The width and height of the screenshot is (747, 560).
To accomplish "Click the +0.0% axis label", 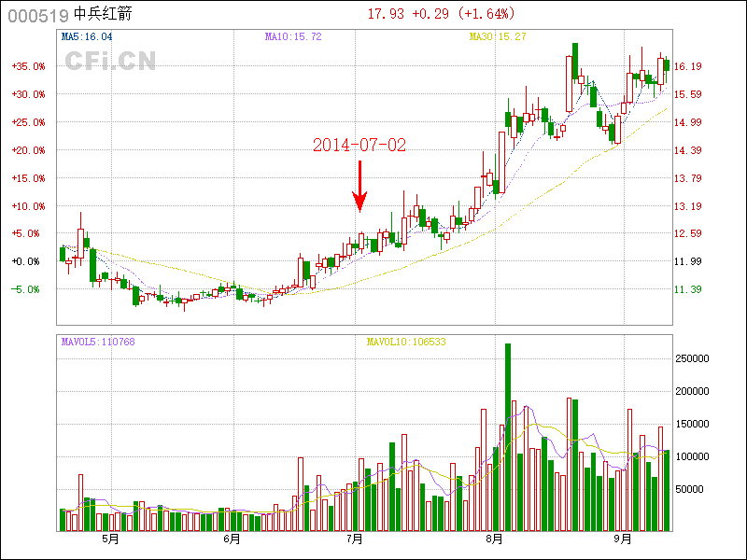I will click(x=26, y=261).
